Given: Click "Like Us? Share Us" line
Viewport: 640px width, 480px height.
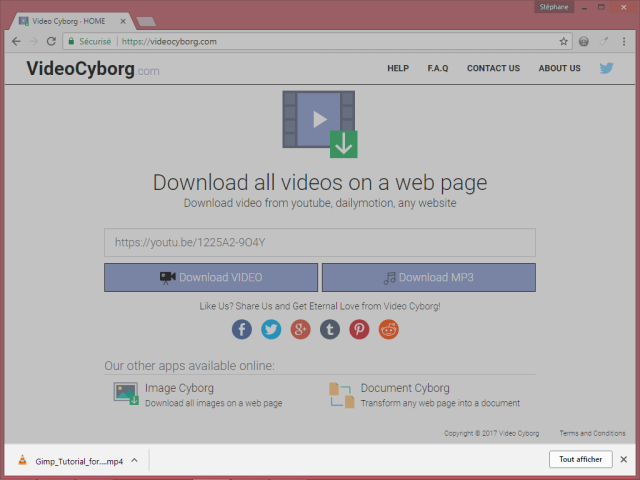Looking at the screenshot, I should [320, 306].
